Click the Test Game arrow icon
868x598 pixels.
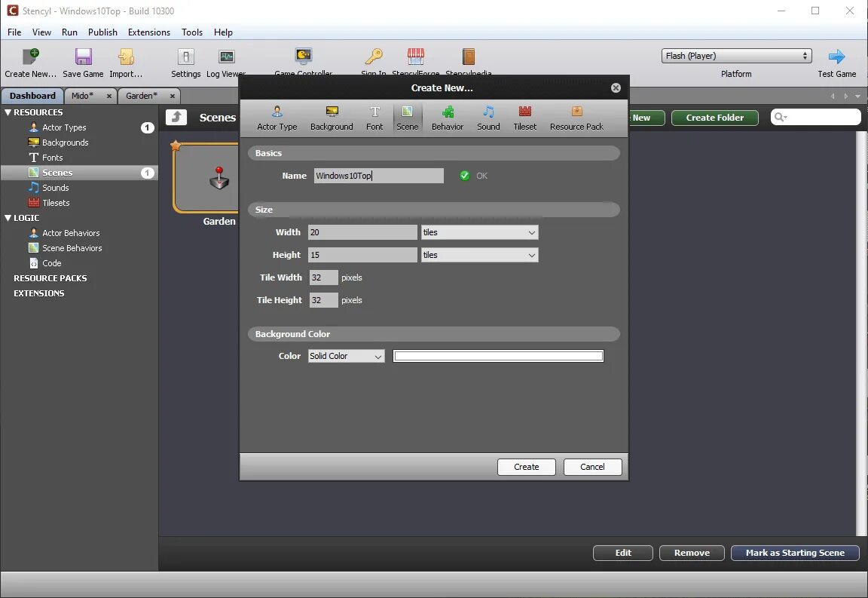(836, 56)
